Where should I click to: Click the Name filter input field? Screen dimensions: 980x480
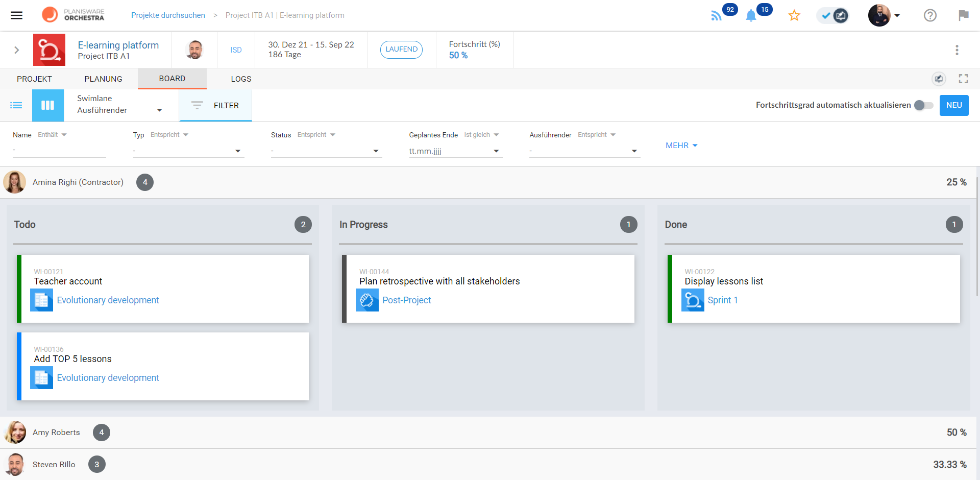click(59, 151)
